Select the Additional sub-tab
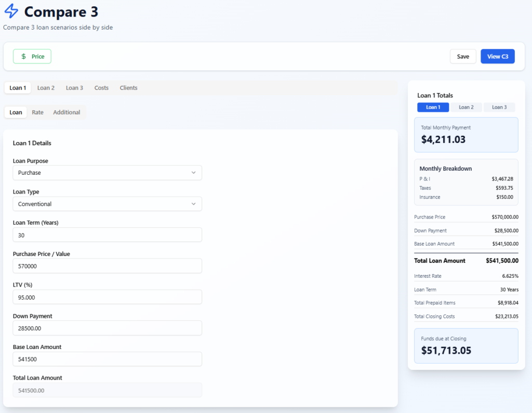This screenshot has width=532, height=413. point(66,112)
